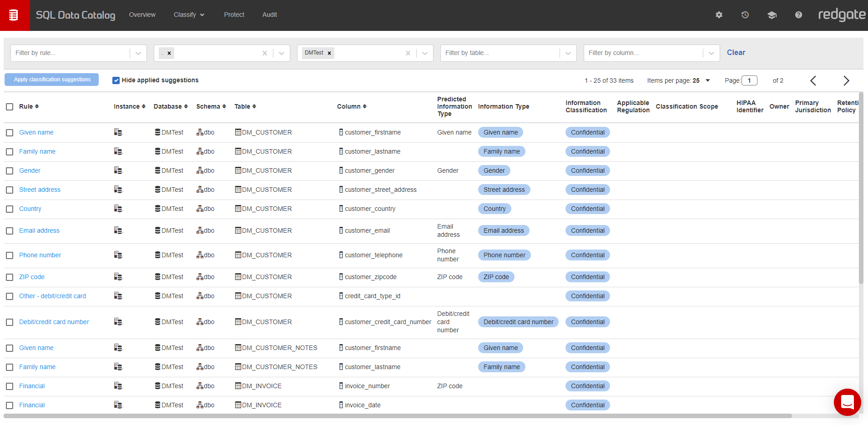Select the Gender rule row checkbox
This screenshot has width=868, height=425.
(x=10, y=171)
